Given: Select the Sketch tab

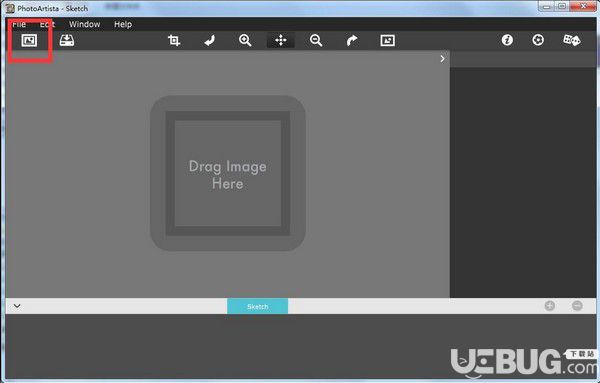Looking at the screenshot, I should tap(258, 306).
